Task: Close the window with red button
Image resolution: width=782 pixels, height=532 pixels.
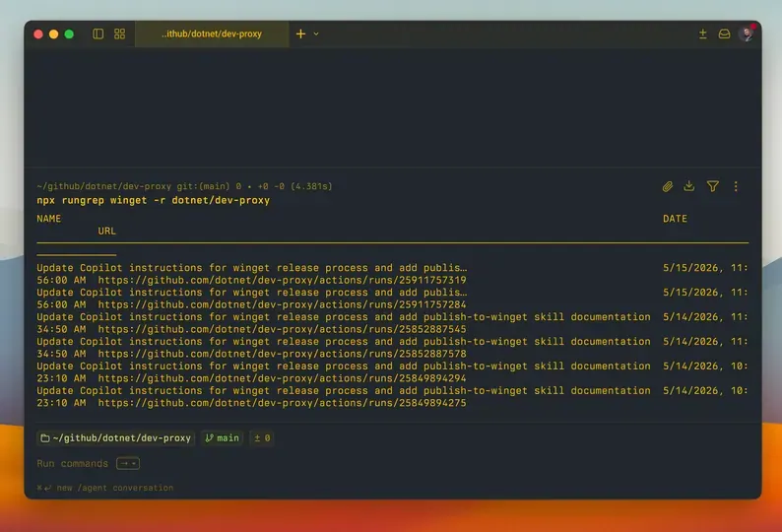Action: [x=38, y=33]
